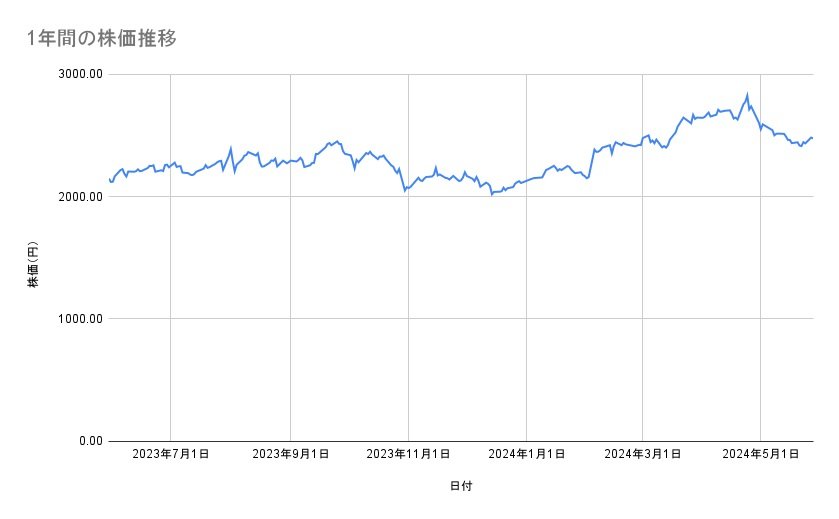Click the 2024年5月1日 x-axis label

pos(760,455)
